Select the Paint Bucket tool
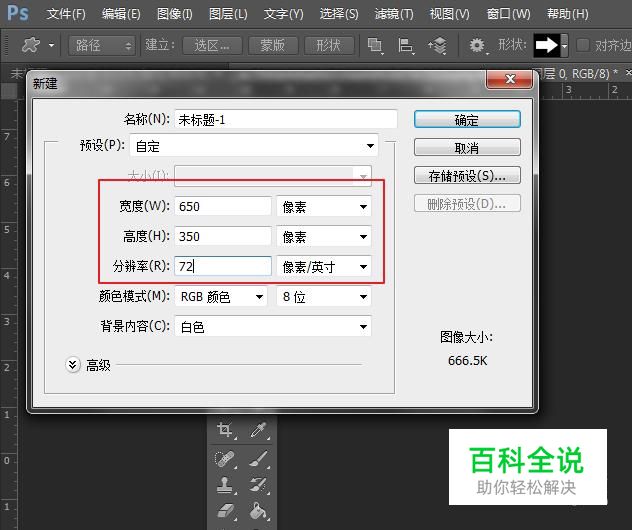The image size is (632, 530). tap(257, 512)
